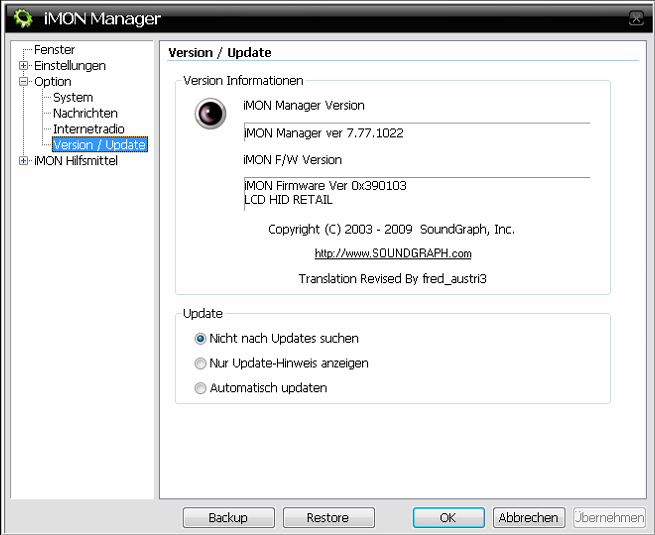Enable 'Automatisch updaten' radio button
This screenshot has width=655, height=535.
201,388
